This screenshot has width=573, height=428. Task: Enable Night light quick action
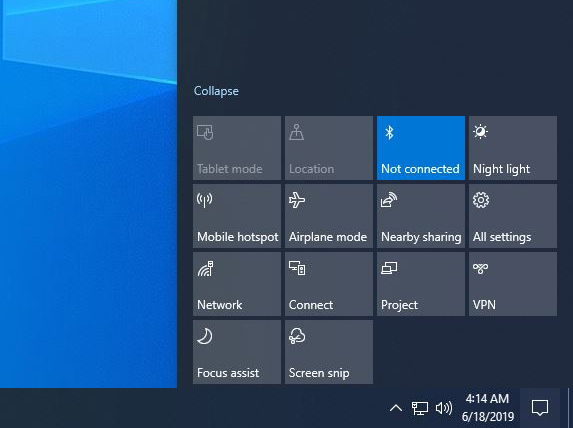point(513,148)
